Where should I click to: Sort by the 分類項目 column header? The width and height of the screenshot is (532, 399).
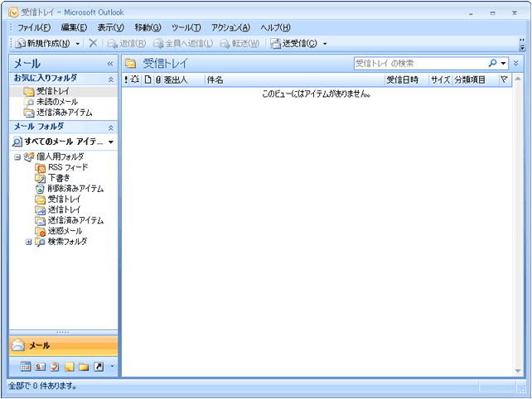pos(476,80)
